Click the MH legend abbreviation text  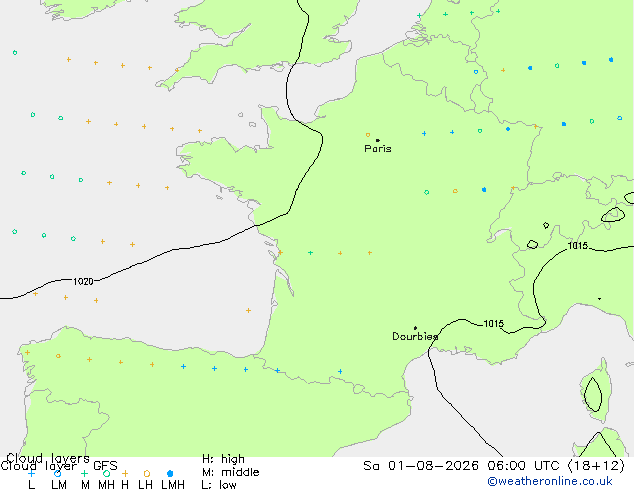coord(106,485)
